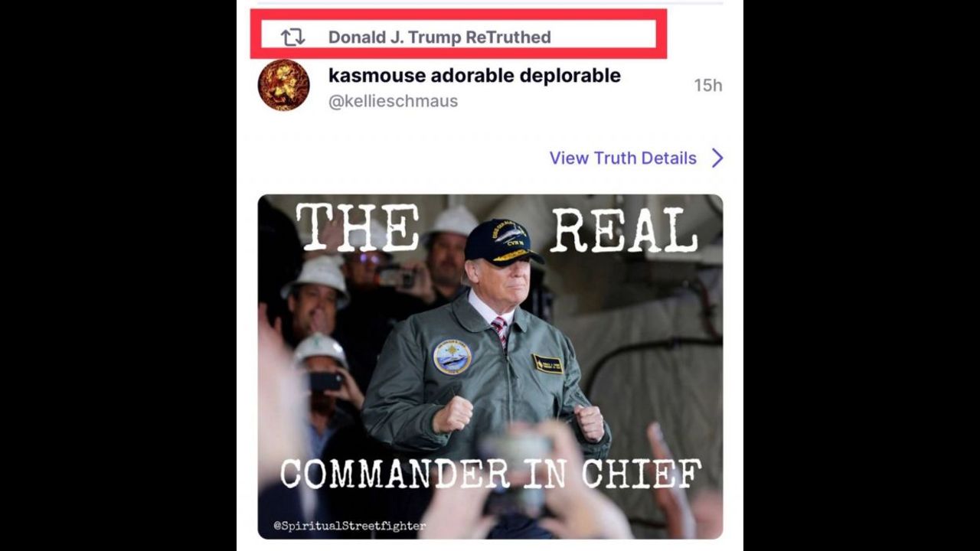The height and width of the screenshot is (551, 980).
Task: Click the striped tie in the photo
Action: [499, 330]
